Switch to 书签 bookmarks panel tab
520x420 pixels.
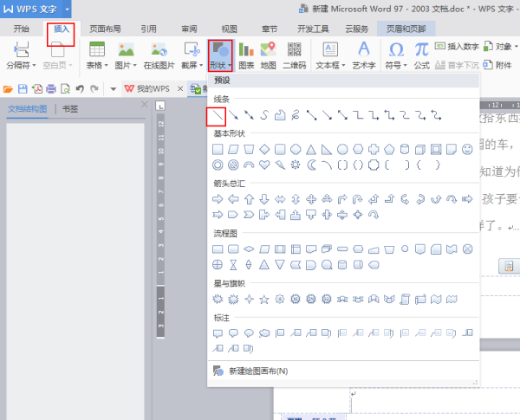pyautogui.click(x=70, y=109)
